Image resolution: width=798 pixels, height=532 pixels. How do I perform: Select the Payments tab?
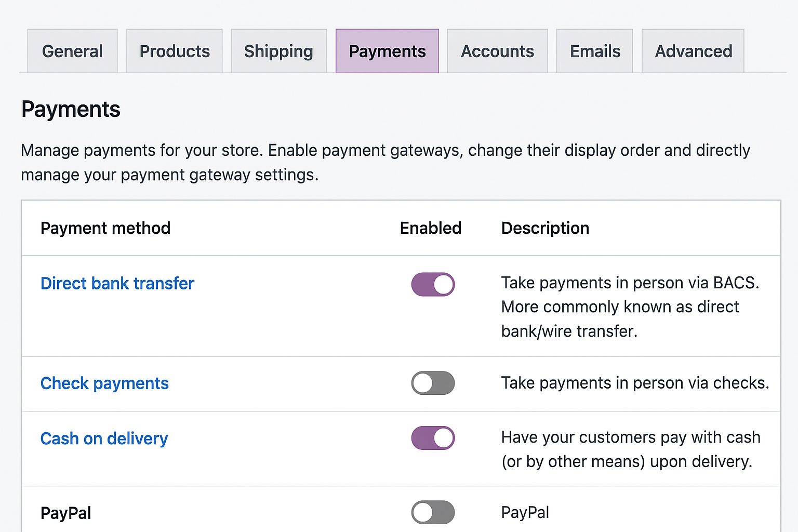[x=387, y=51]
